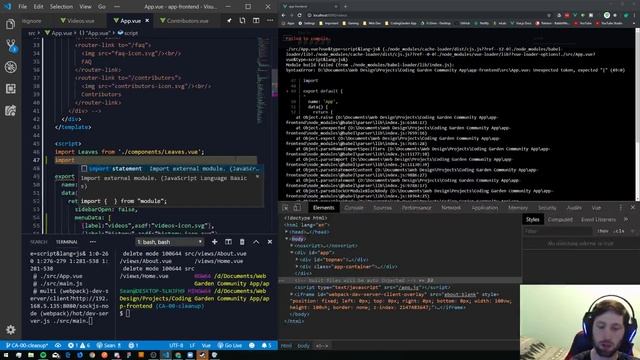The image size is (640, 360).
Task: Reload the page in browser window
Action: click(300, 15)
